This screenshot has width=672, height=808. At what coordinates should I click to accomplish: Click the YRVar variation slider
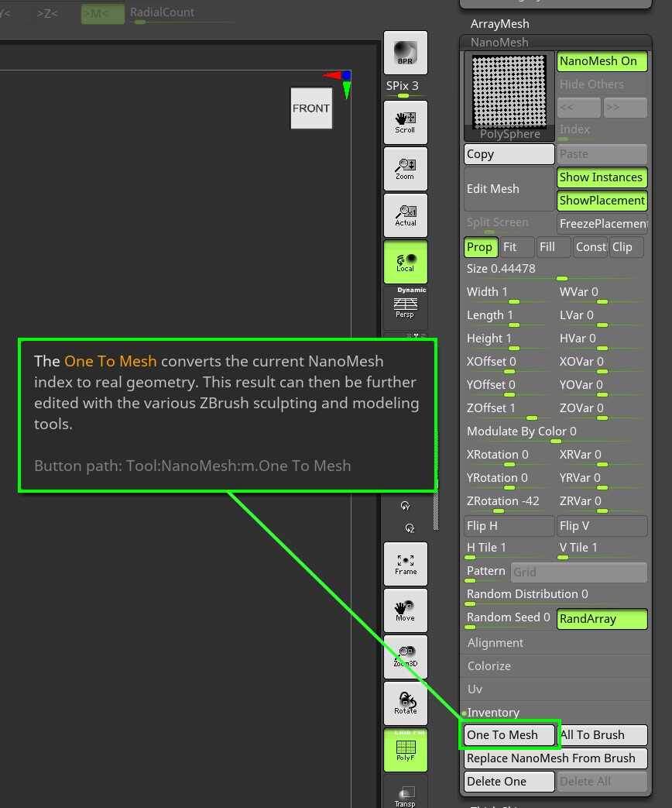pyautogui.click(x=602, y=480)
